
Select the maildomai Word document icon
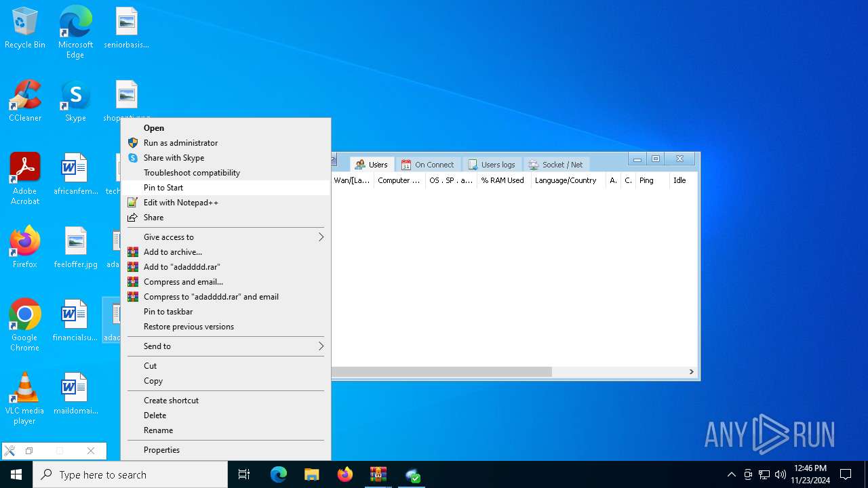75,394
